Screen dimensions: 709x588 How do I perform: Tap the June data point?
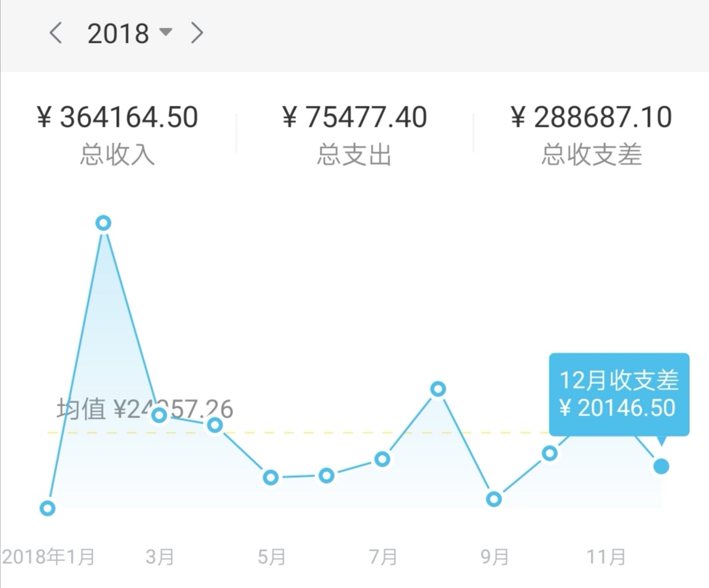tap(326, 476)
